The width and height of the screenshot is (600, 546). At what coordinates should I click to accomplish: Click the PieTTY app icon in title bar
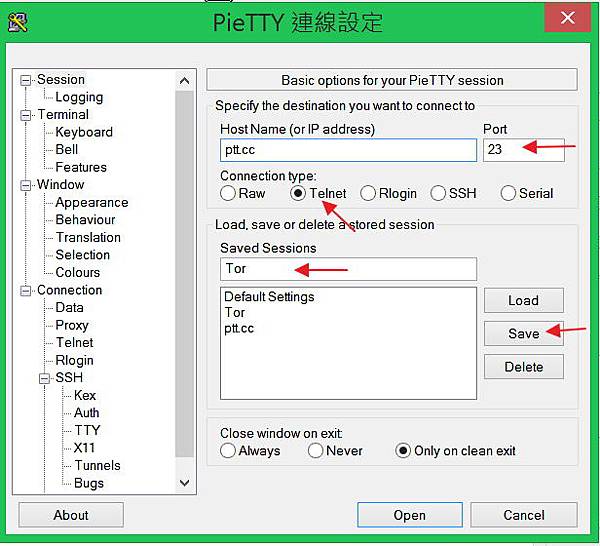click(x=18, y=23)
